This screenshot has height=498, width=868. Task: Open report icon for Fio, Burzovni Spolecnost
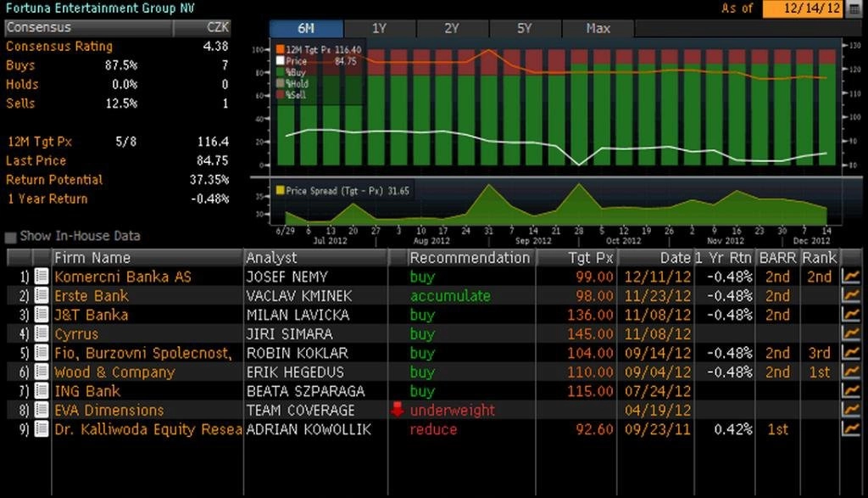tap(42, 353)
